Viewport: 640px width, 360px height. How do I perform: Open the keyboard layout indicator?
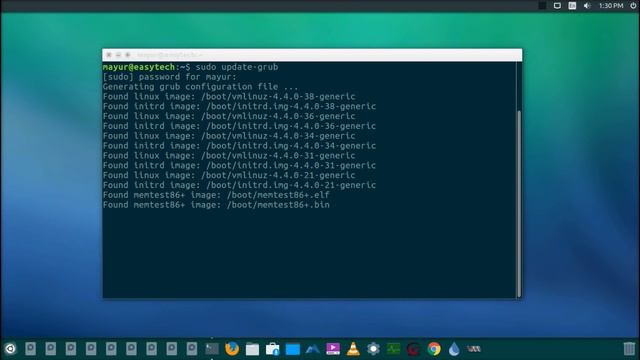(x=572, y=6)
